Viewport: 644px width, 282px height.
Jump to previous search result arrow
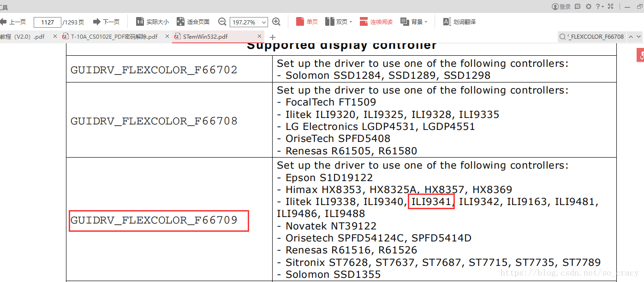pyautogui.click(x=631, y=37)
